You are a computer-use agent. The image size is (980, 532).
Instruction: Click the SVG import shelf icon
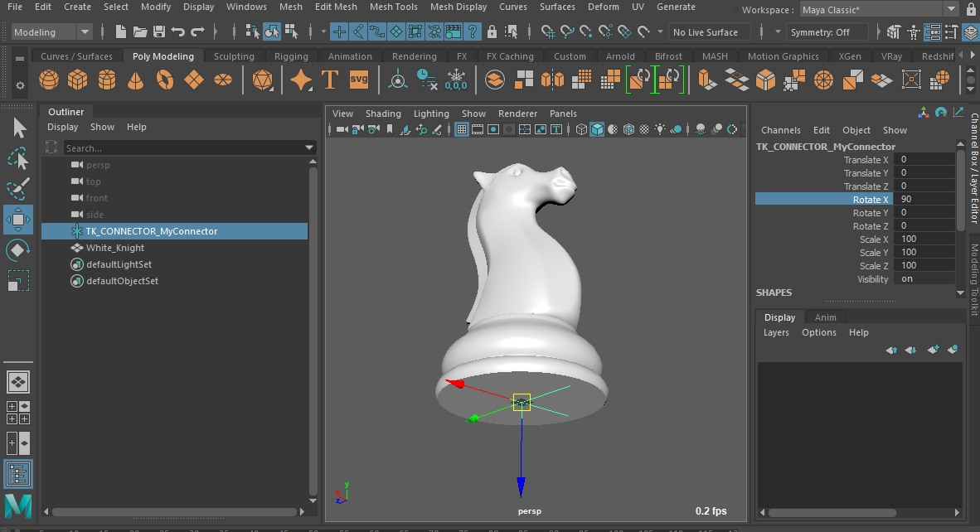(x=358, y=80)
